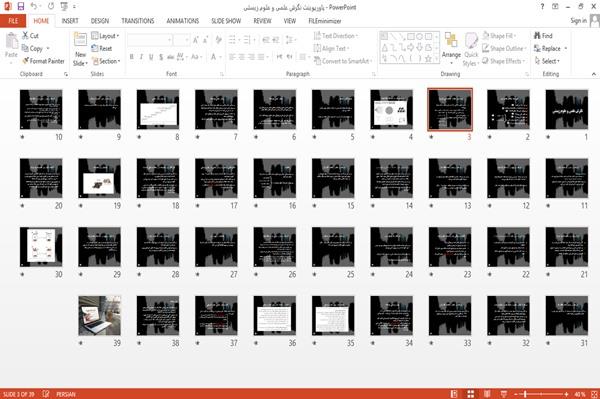Open the VIEW tab
Image resolution: width=600 pixels, height=399 pixels.
(x=290, y=21)
